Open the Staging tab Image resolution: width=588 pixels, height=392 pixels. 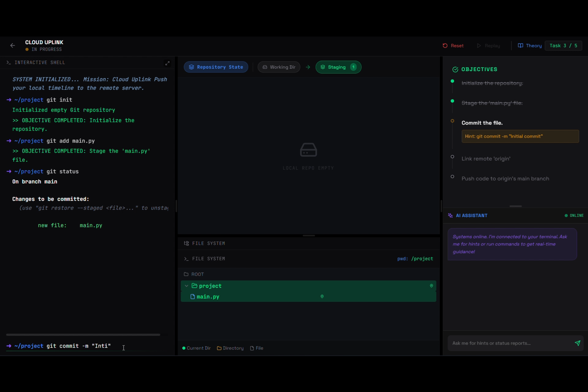(x=338, y=67)
